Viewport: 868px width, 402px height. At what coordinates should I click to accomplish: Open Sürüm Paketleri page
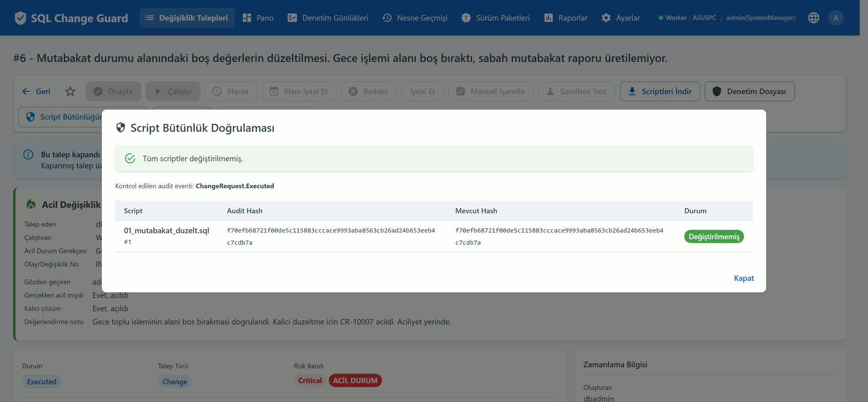495,18
